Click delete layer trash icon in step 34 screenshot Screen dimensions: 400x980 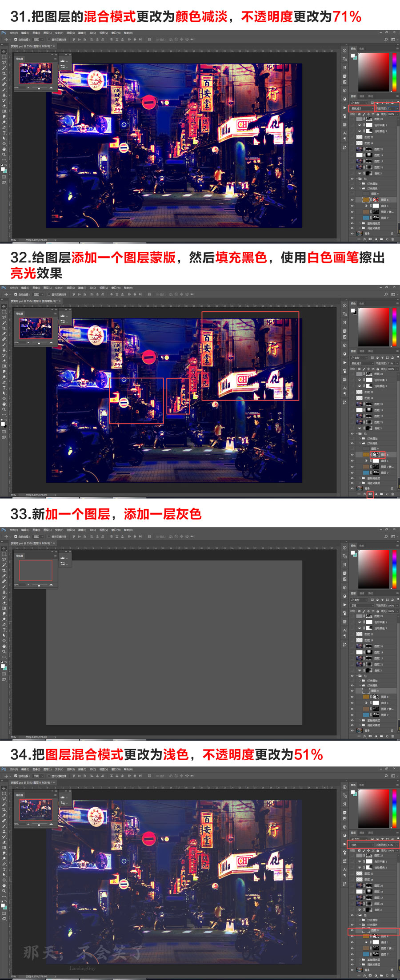point(392,975)
